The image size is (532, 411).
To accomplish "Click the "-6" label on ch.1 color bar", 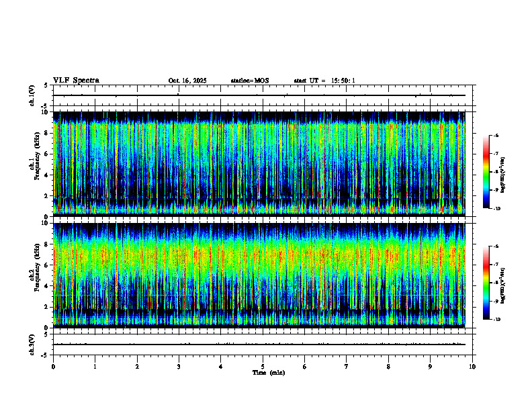I will [496, 135].
